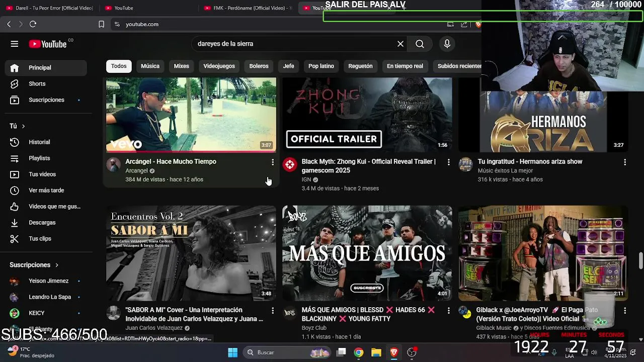Image resolution: width=644 pixels, height=362 pixels.
Task: Open the Arcángel - Hace Mucho Tiempo title
Action: 171,161
